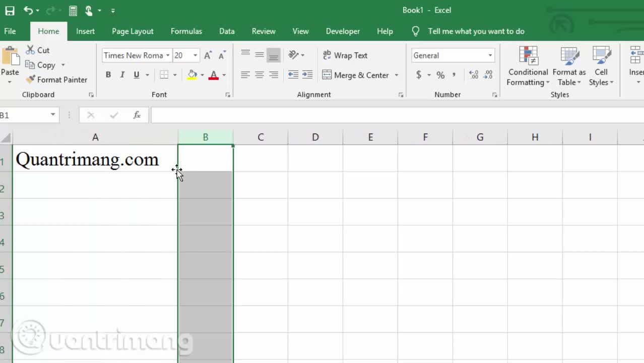Open the Alignment settings dialog launcher

[401, 95]
